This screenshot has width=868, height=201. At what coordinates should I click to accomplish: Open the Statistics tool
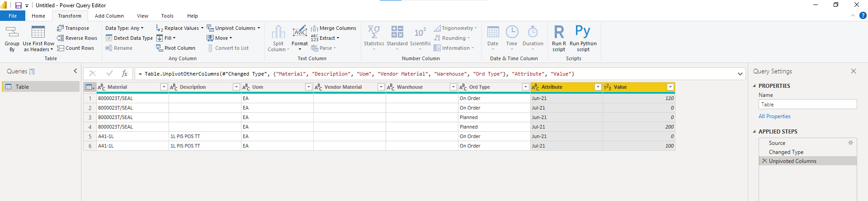pyautogui.click(x=374, y=38)
